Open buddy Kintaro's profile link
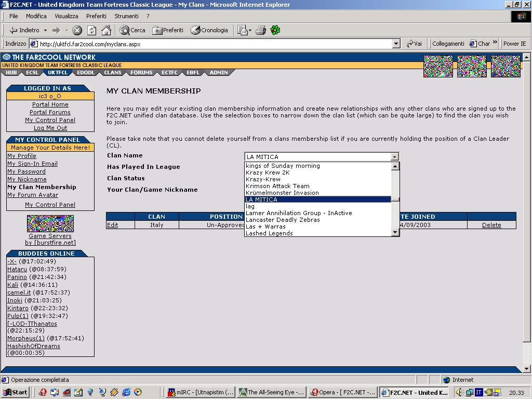The image size is (532, 399). 18,308
